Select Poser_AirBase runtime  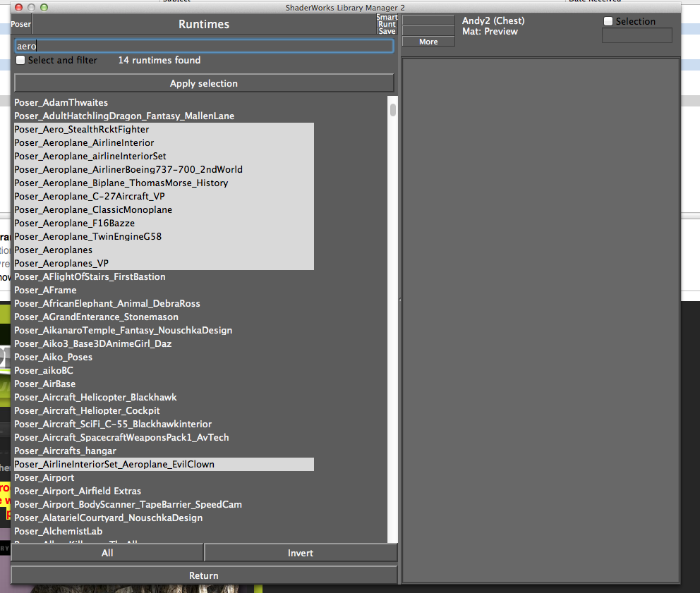click(164, 384)
